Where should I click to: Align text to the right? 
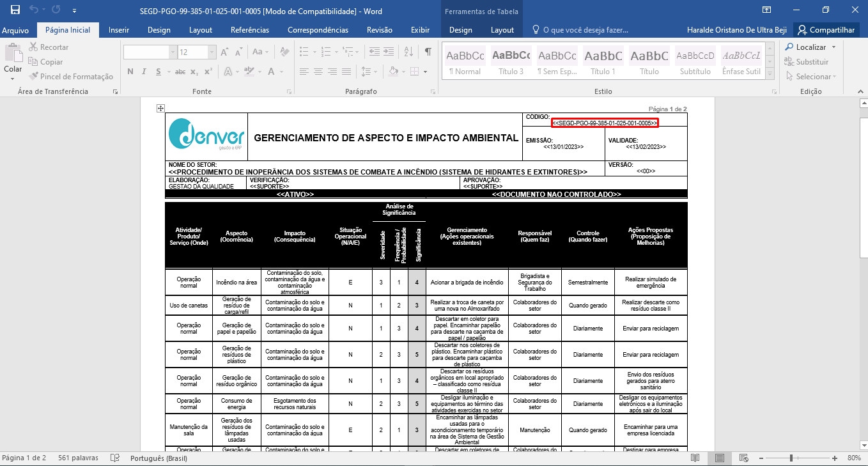(x=333, y=72)
